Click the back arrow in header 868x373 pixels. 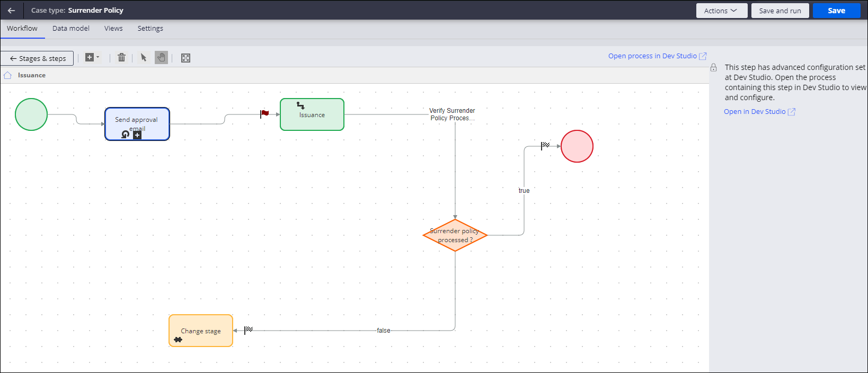pos(12,11)
